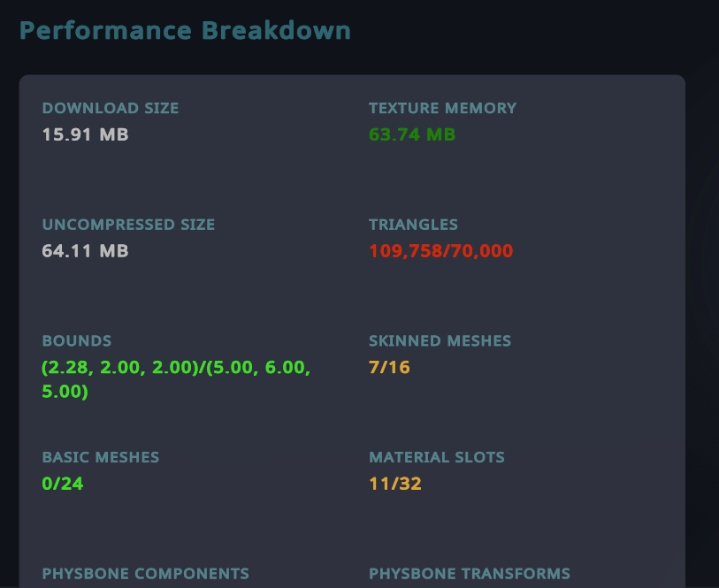Select the Uncompressed Size label
The height and width of the screenshot is (588, 719).
tap(128, 225)
